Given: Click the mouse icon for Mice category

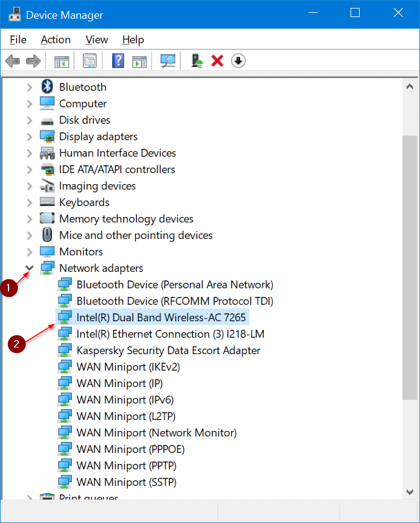Looking at the screenshot, I should pos(47,235).
